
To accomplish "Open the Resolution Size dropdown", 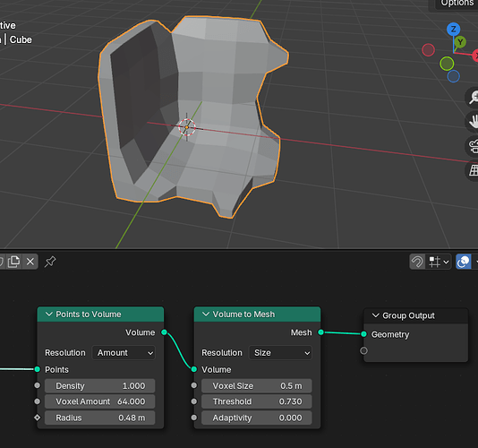I will (x=280, y=353).
